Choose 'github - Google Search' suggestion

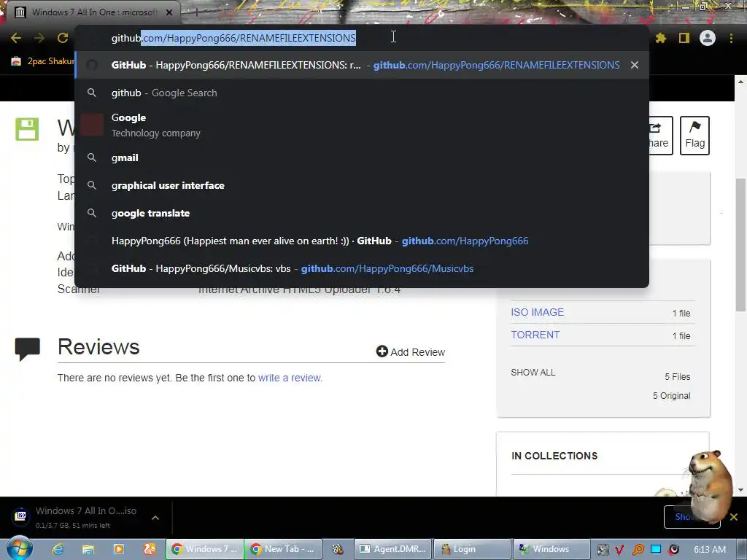tap(362, 93)
